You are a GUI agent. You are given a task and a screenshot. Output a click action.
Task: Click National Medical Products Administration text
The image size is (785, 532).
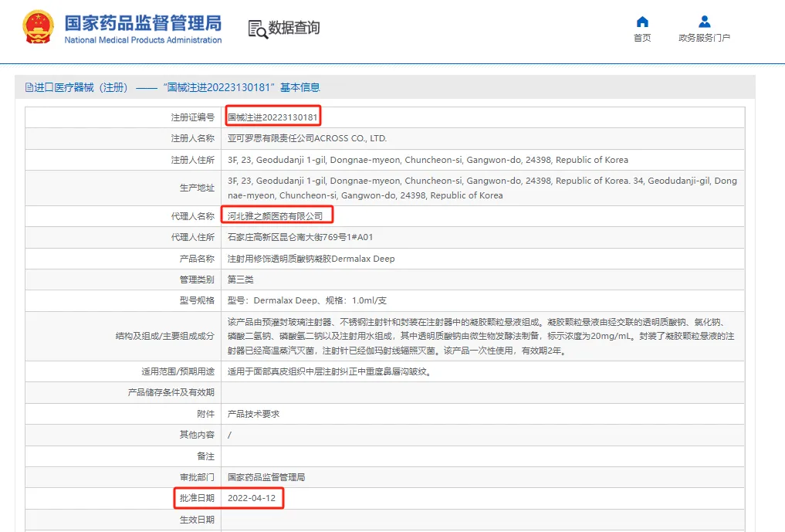(x=143, y=40)
